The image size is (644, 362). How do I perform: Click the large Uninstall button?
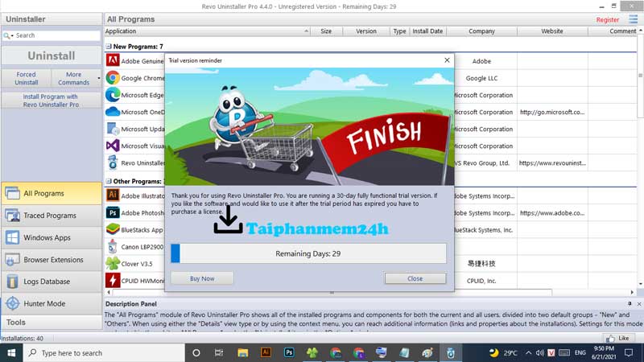pyautogui.click(x=52, y=56)
